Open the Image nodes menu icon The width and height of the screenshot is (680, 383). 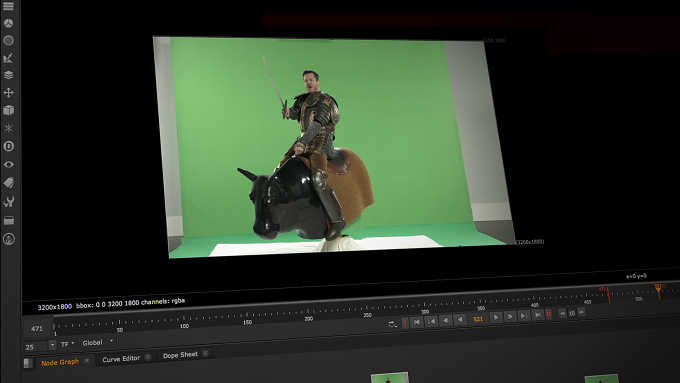coord(8,6)
